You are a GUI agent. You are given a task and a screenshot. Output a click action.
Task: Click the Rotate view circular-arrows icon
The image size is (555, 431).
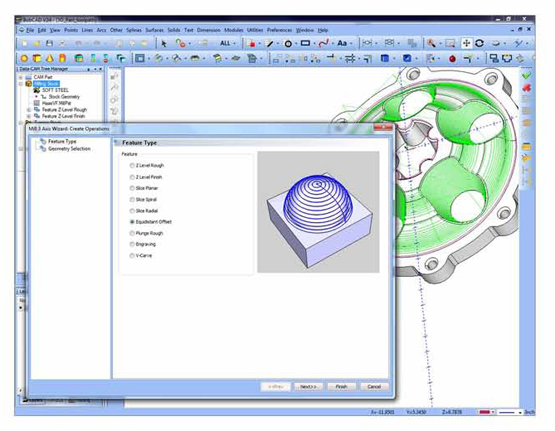coord(479,43)
